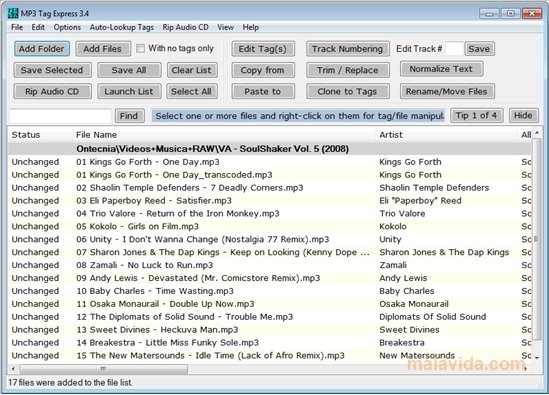The image size is (549, 395).
Task: Click Save next to Edit Track #
Action: 479,49
